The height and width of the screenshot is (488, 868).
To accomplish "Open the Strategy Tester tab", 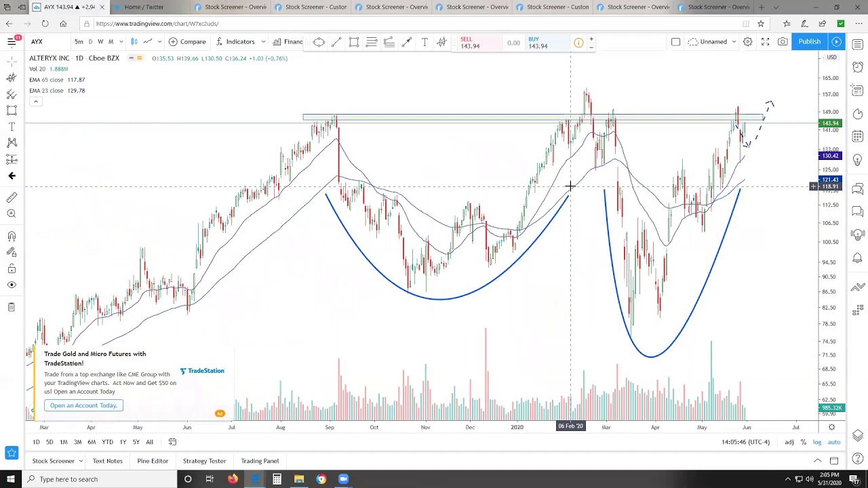I will coord(204,461).
